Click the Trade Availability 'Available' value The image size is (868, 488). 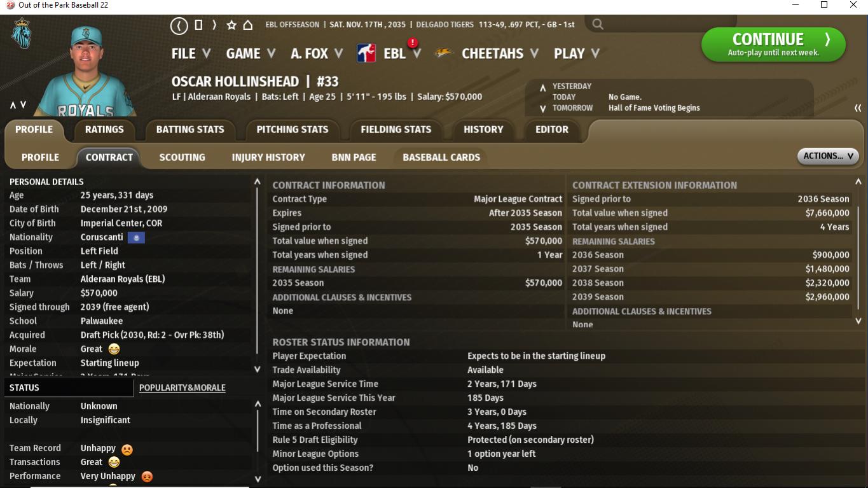point(485,370)
